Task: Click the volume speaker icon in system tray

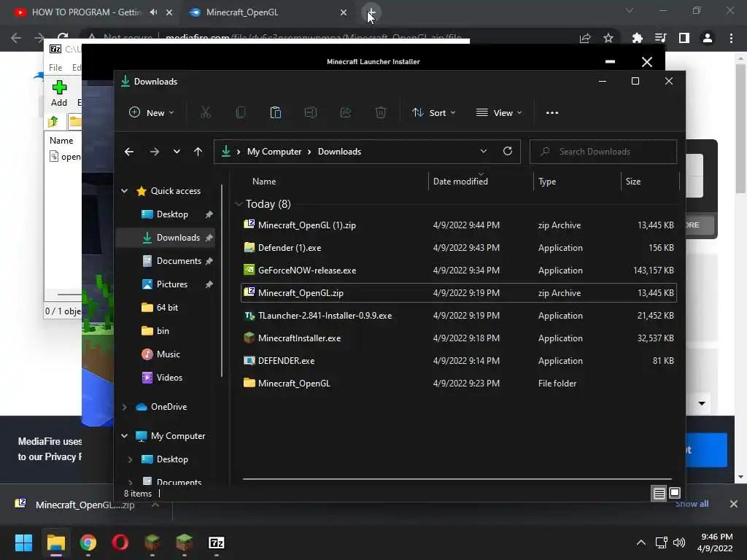Action: coord(679,542)
